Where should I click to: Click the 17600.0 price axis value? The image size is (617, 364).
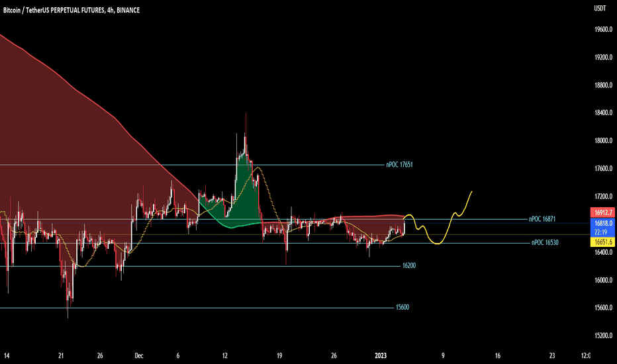(x=603, y=168)
